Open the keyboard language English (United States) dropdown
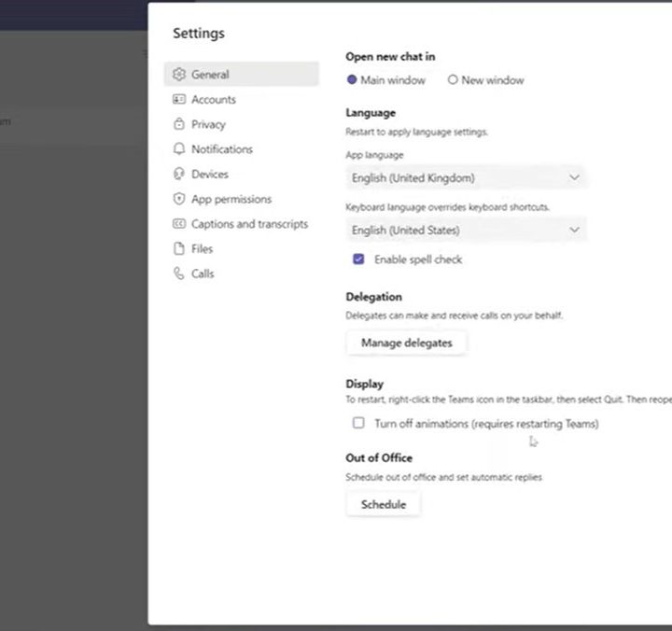 coord(466,230)
